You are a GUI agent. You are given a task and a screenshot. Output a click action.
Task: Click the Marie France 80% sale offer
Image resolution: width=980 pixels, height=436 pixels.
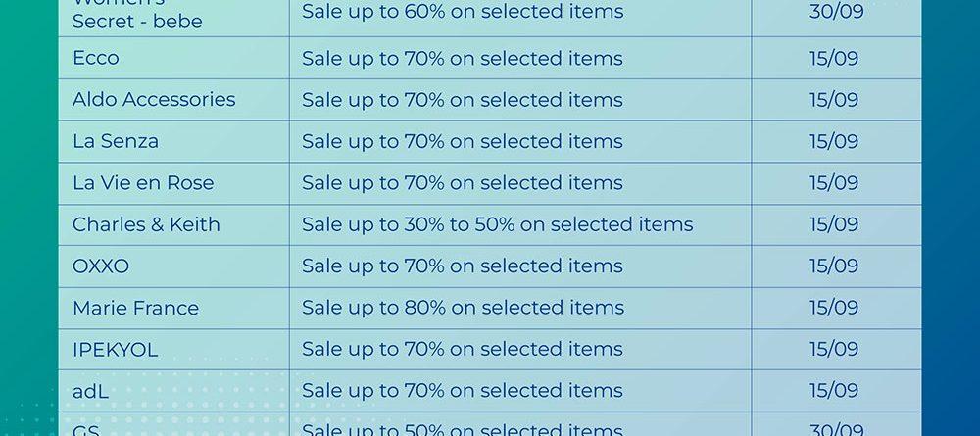pyautogui.click(x=463, y=308)
